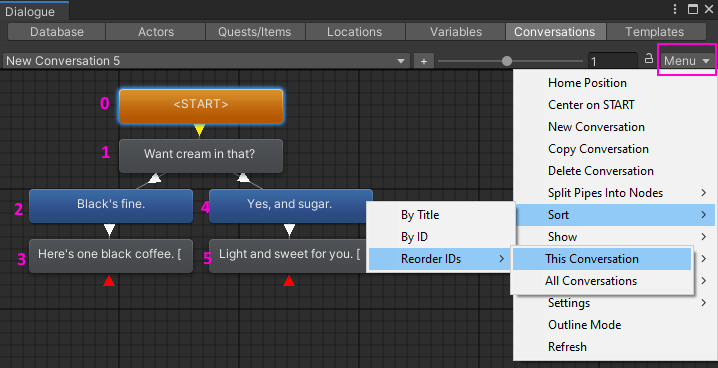Reorder IDs for This Conversation
The height and width of the screenshot is (368, 718).
[602, 259]
